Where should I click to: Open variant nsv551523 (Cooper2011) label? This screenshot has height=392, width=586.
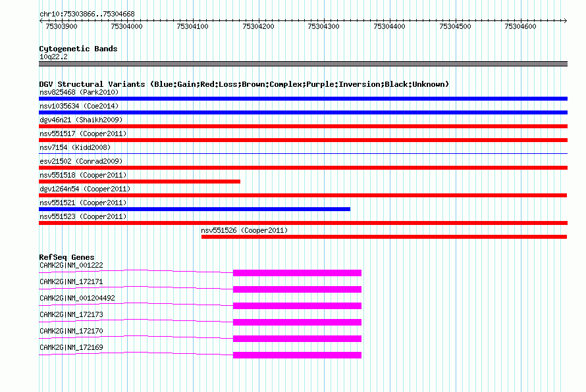[83, 216]
